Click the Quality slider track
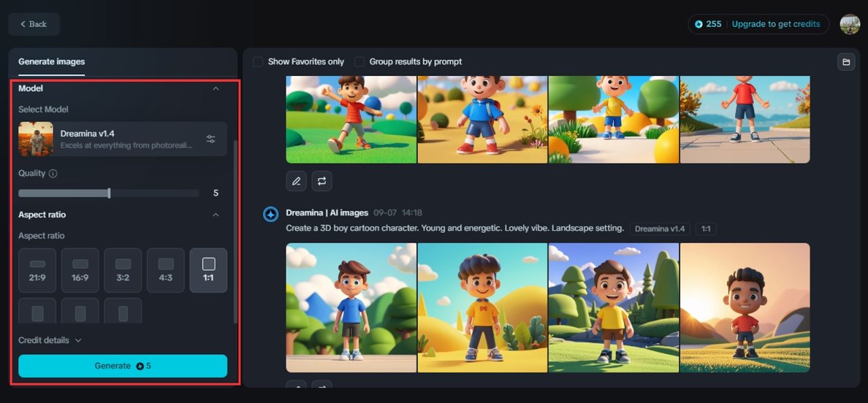Image resolution: width=868 pixels, height=403 pixels. pyautogui.click(x=108, y=193)
